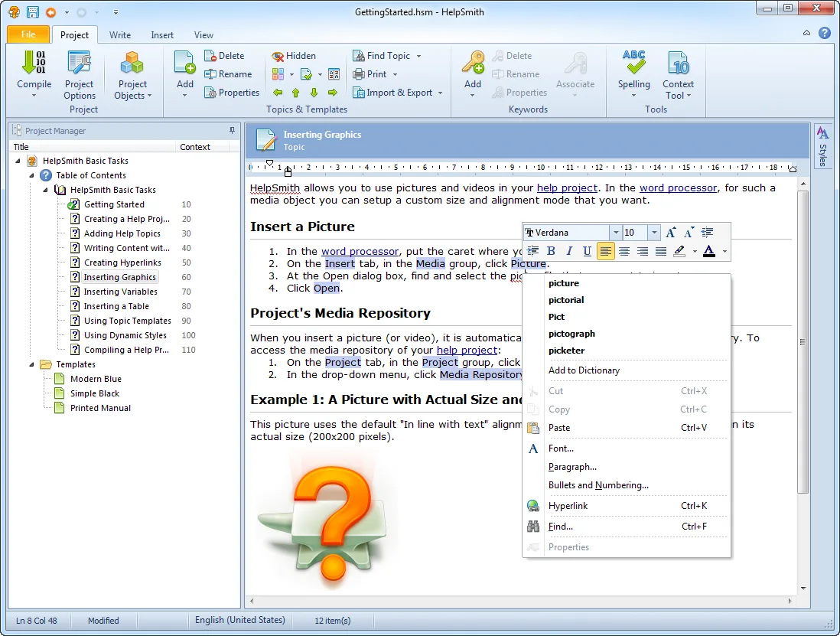Viewport: 840px width, 636px height.
Task: Collapse the Templates folder in the tree
Action: 31,364
